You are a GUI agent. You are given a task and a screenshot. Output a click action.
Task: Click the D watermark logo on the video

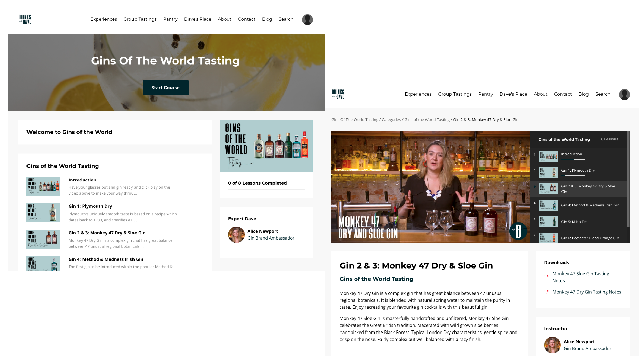click(518, 231)
